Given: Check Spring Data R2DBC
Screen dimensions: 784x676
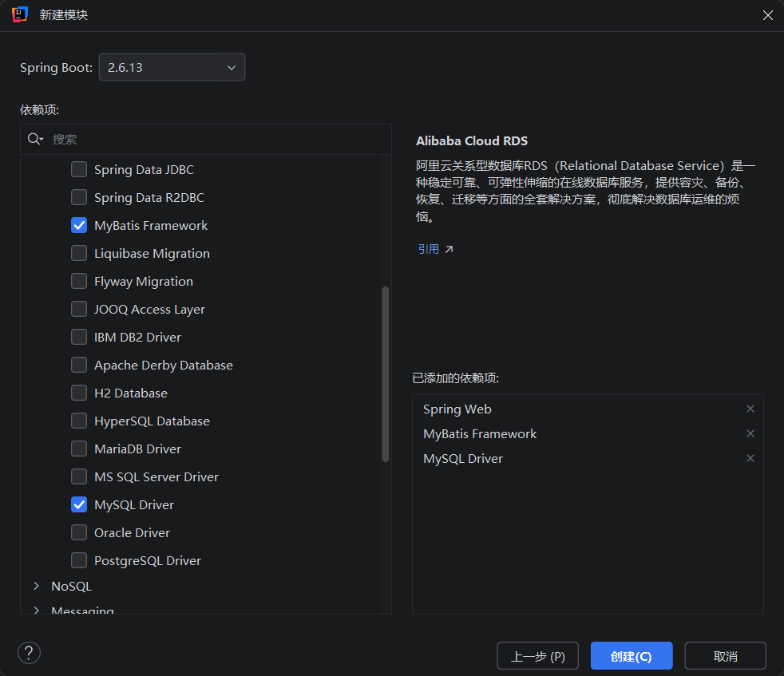Looking at the screenshot, I should click(x=79, y=197).
